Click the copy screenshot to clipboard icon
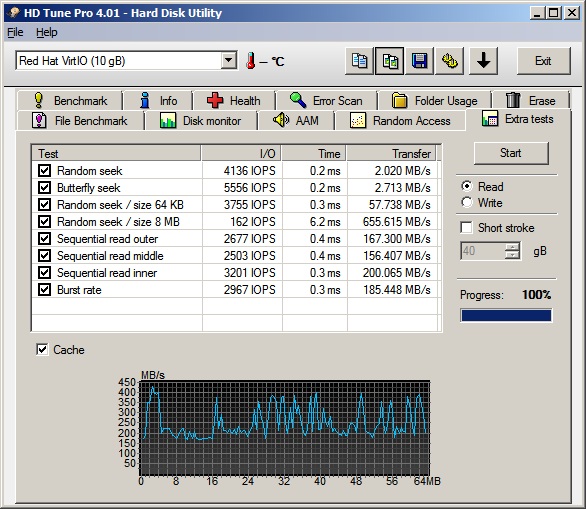This screenshot has height=509, width=586. coord(389,61)
